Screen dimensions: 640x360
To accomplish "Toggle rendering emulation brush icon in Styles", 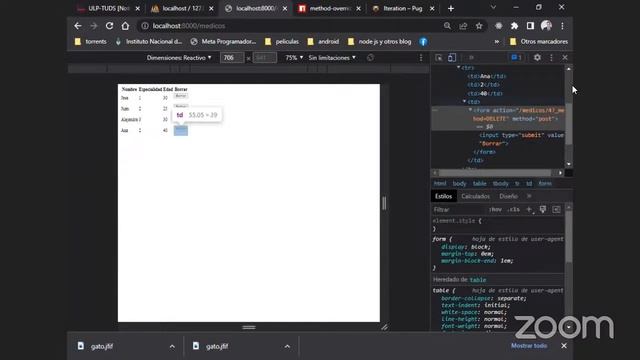I will point(543,209).
